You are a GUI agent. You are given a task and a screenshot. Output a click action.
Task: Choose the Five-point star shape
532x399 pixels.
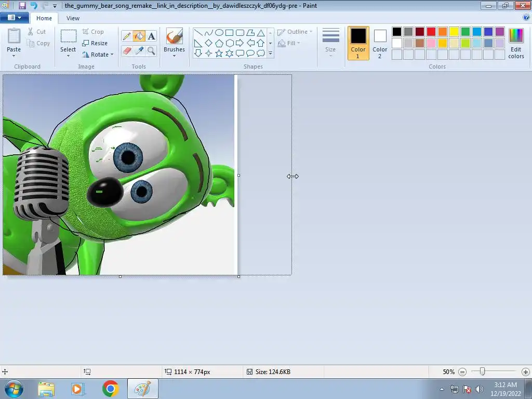pyautogui.click(x=219, y=54)
